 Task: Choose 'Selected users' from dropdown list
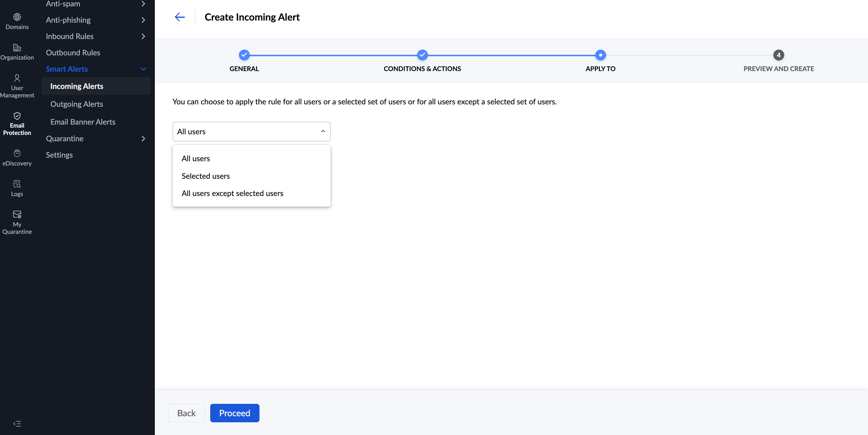[x=206, y=176]
